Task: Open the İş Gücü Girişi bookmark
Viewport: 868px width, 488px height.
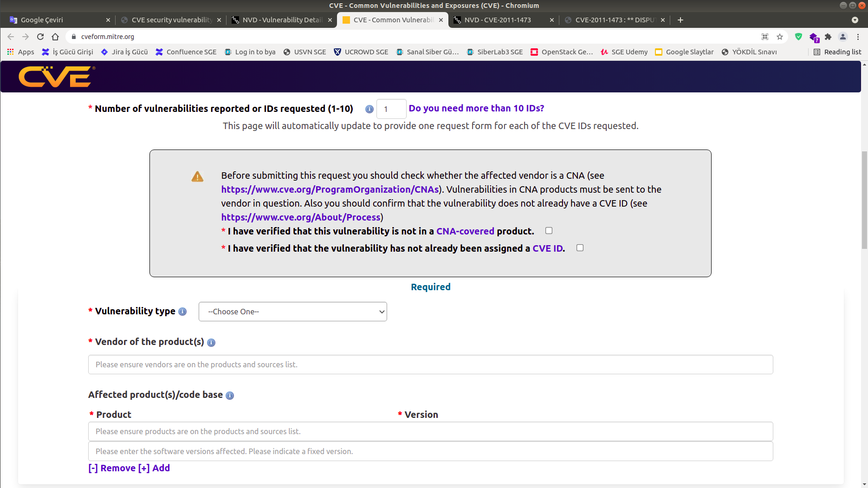Action: pos(68,52)
